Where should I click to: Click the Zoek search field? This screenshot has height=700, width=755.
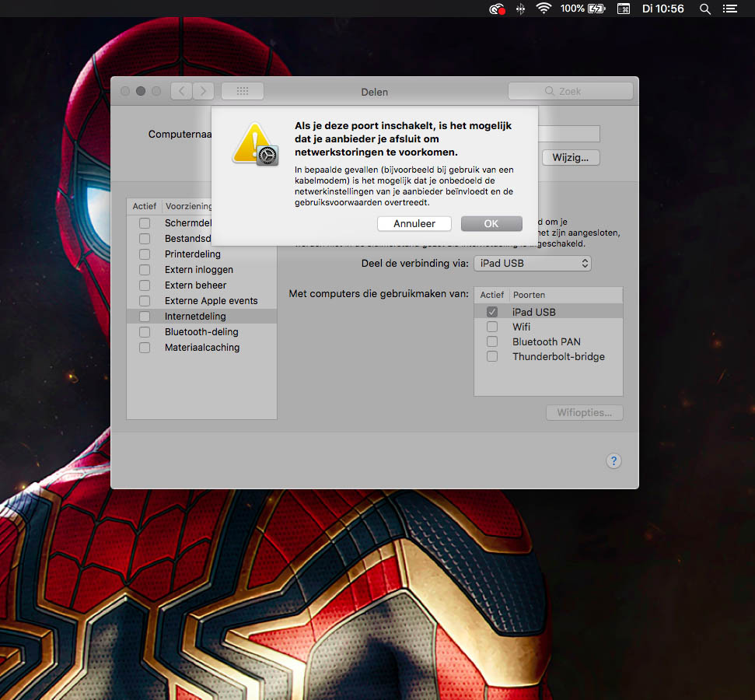pyautogui.click(x=571, y=91)
